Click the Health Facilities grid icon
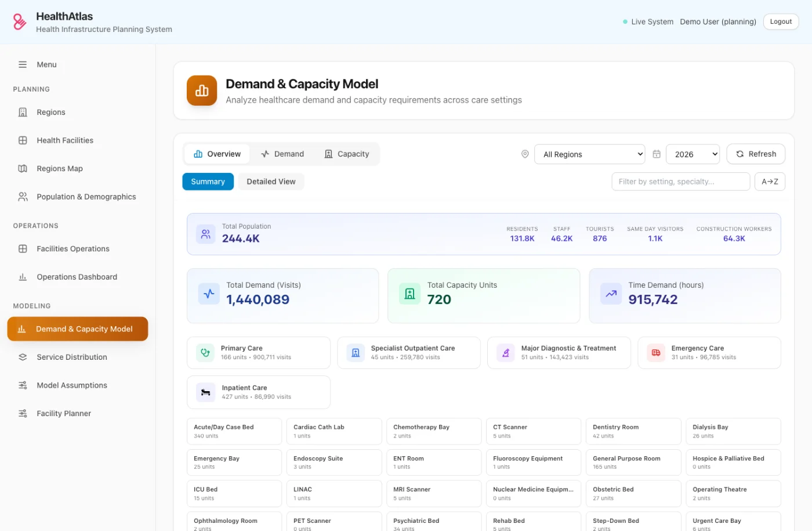This screenshot has height=531, width=812. coord(23,140)
